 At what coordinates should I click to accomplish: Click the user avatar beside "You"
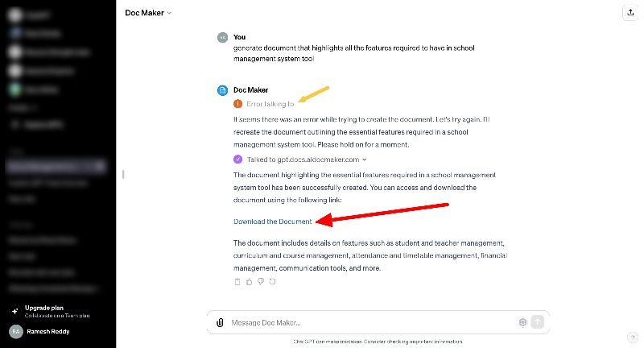click(222, 37)
